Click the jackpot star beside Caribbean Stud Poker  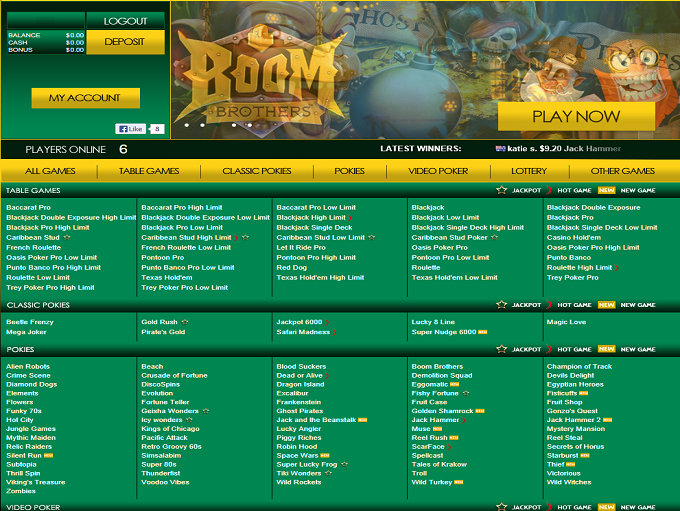(494, 238)
